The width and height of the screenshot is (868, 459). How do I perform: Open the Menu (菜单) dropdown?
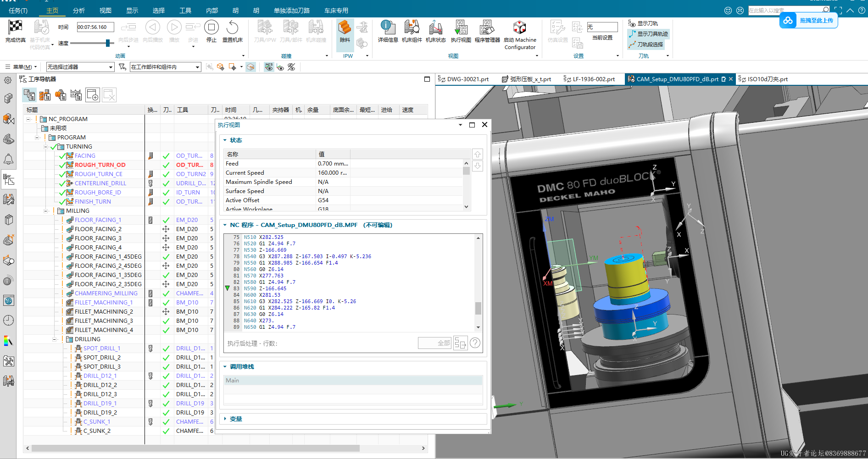21,67
